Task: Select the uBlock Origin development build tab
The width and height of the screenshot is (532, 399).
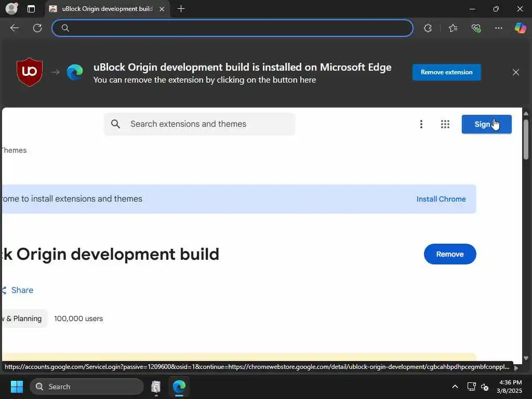Action: tap(107, 9)
